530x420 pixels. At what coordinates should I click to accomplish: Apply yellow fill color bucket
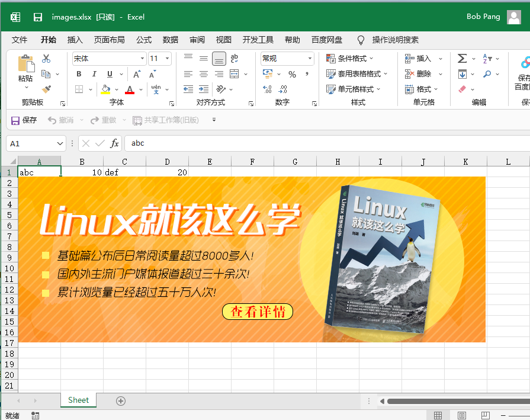point(106,89)
